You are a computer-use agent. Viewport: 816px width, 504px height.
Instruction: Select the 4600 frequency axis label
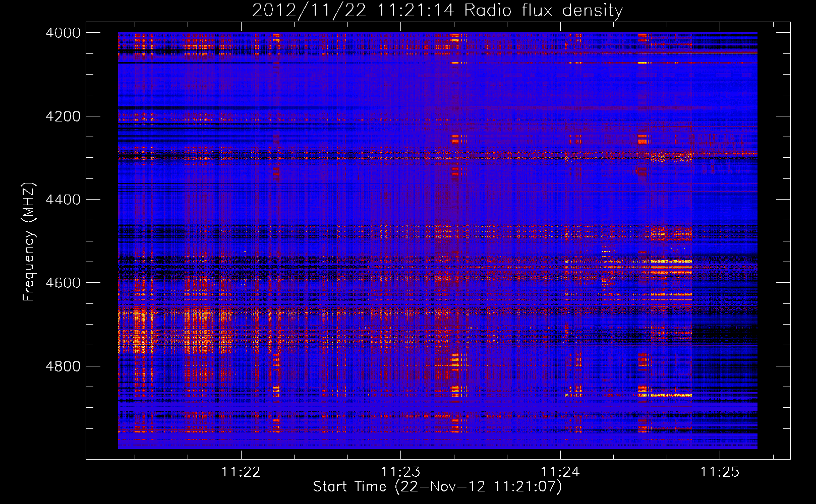63,283
